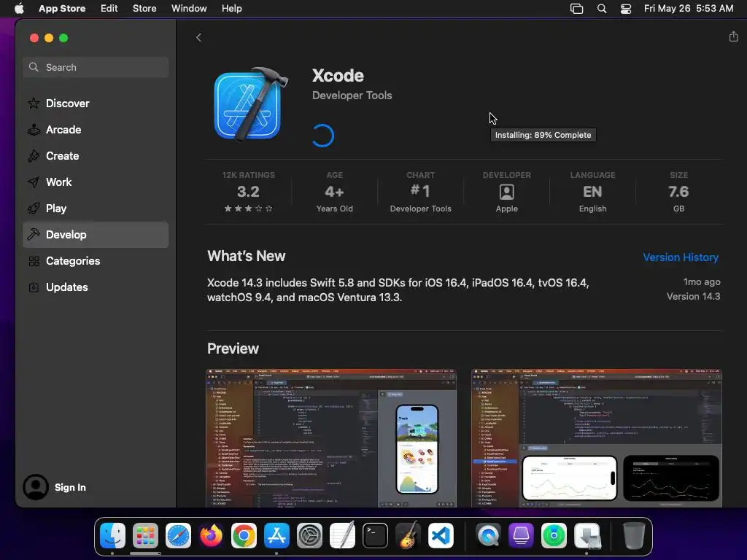Viewport: 747px width, 560px height.
Task: Launch Google Chrome from the Dock
Action: point(244,535)
